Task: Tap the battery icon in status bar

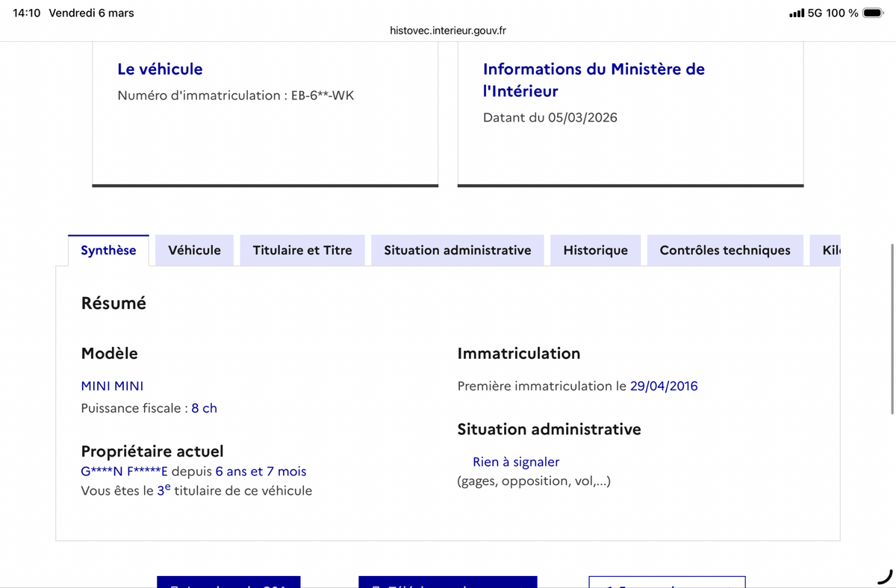Action: pos(872,13)
